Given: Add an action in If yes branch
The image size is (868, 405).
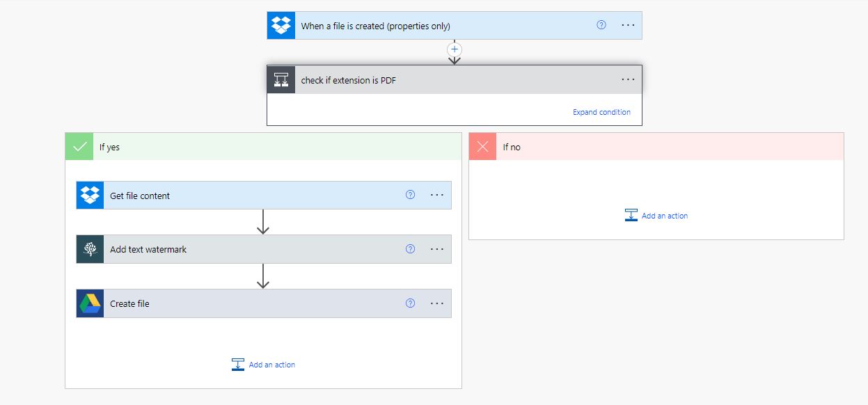Looking at the screenshot, I should click(x=264, y=365).
